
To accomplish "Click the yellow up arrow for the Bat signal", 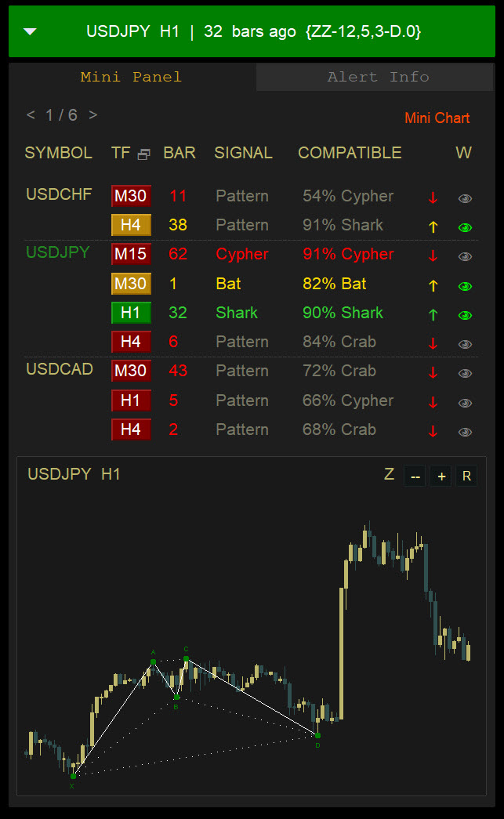I will pos(433,286).
